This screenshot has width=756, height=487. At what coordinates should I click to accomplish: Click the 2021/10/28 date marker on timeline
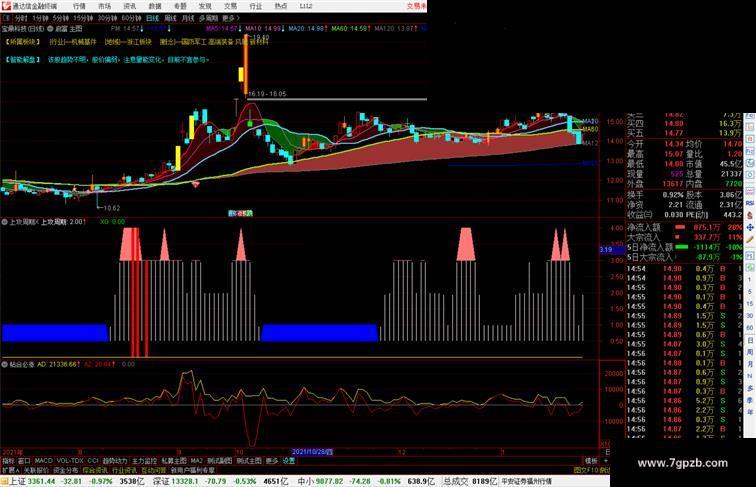(312, 452)
